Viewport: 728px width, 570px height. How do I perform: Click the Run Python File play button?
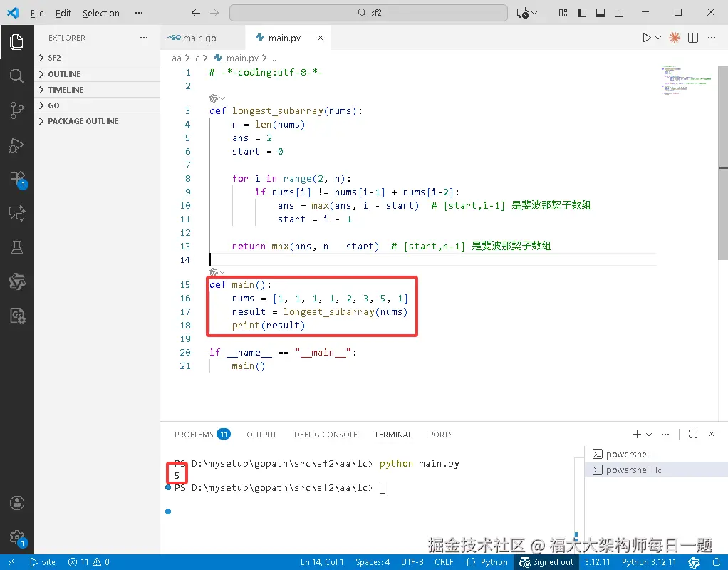click(646, 38)
